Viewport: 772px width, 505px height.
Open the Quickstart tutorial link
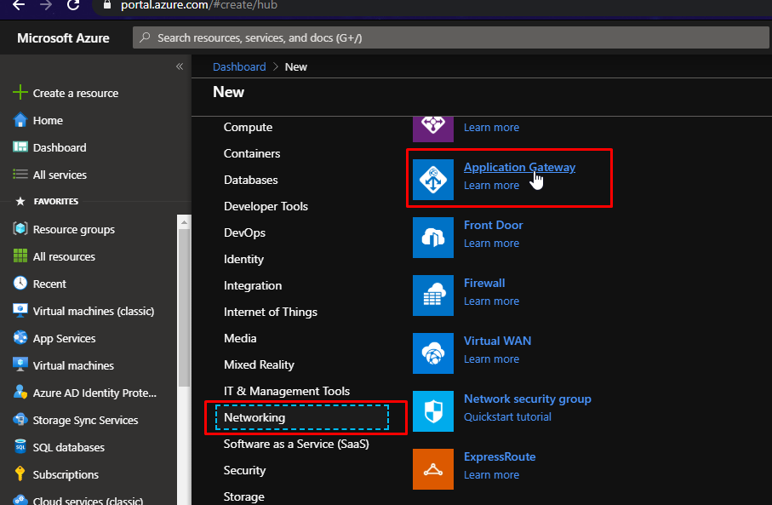(507, 417)
